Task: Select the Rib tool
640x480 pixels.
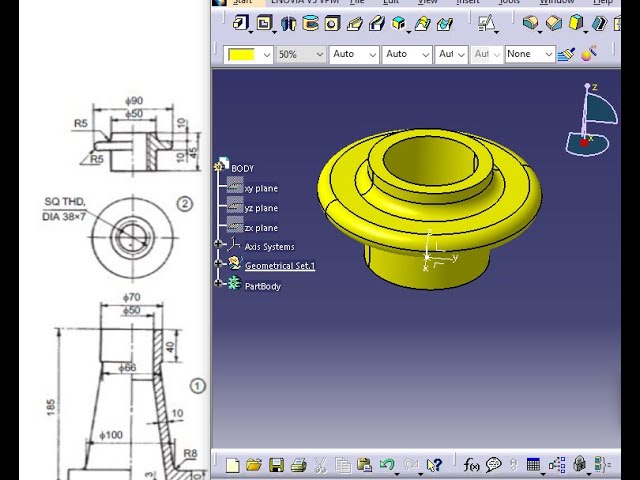Action: tap(355, 23)
